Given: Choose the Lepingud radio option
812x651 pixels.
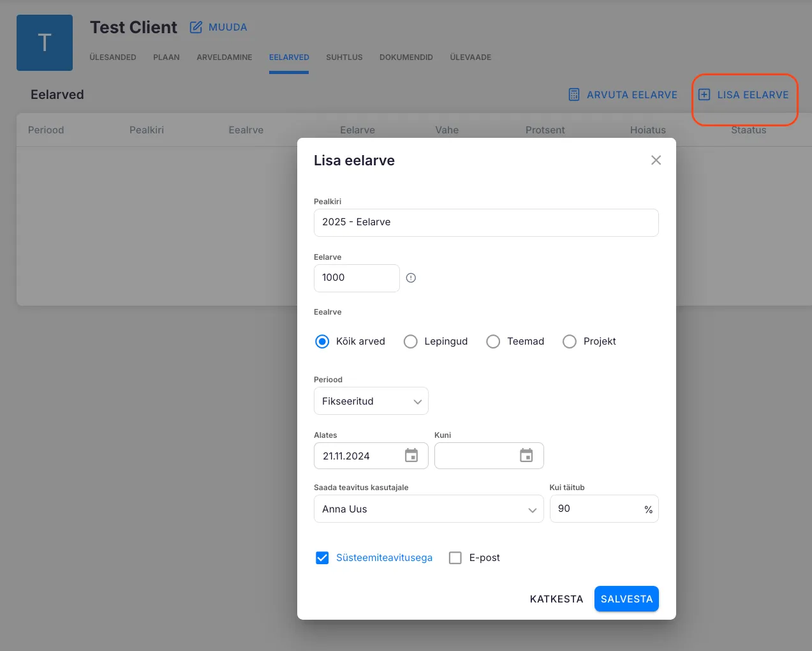Looking at the screenshot, I should coord(411,341).
